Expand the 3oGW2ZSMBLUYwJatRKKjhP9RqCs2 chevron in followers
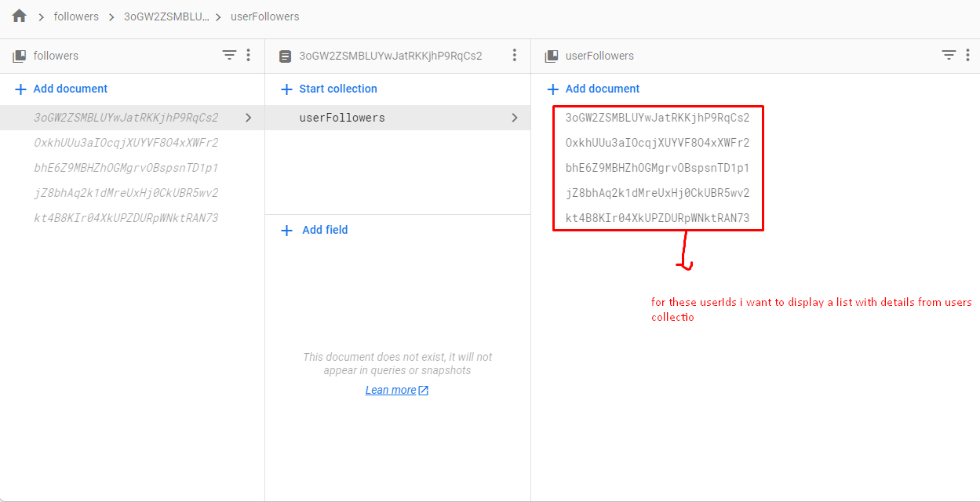 [249, 118]
